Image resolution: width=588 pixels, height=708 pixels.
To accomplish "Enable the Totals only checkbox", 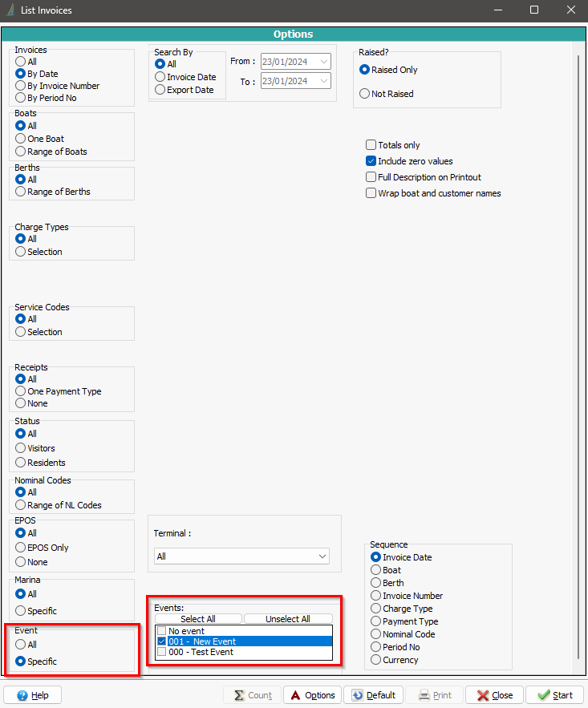I will (x=371, y=145).
